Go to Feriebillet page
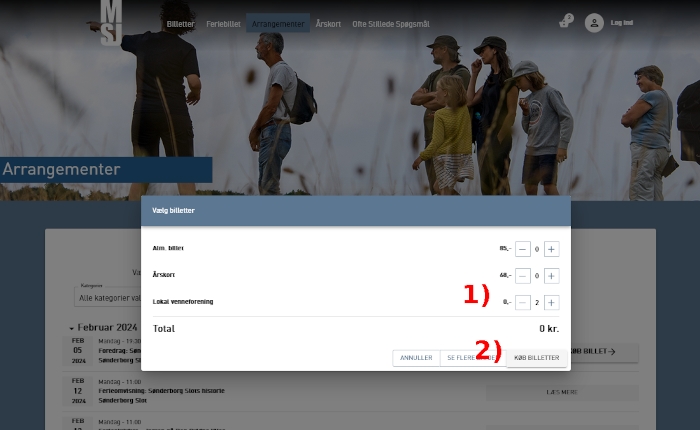700x430 pixels. click(223, 24)
